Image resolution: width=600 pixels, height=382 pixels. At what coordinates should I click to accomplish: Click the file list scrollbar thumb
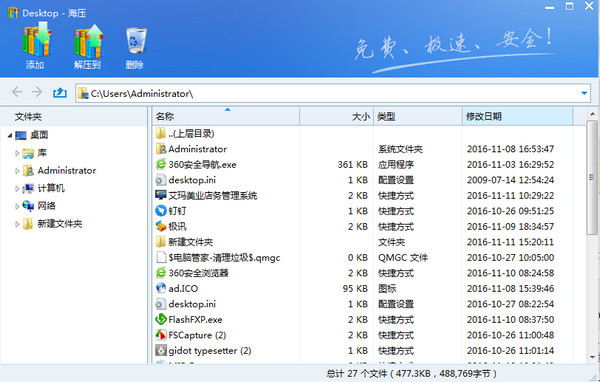(592, 177)
